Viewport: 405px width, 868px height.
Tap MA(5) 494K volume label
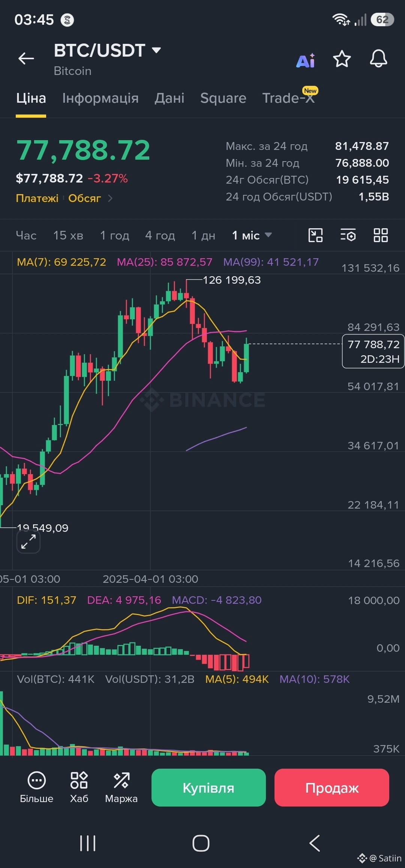click(237, 679)
